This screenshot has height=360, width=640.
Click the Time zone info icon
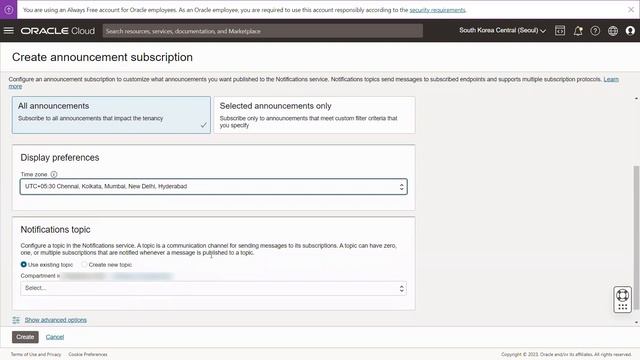tap(54, 174)
